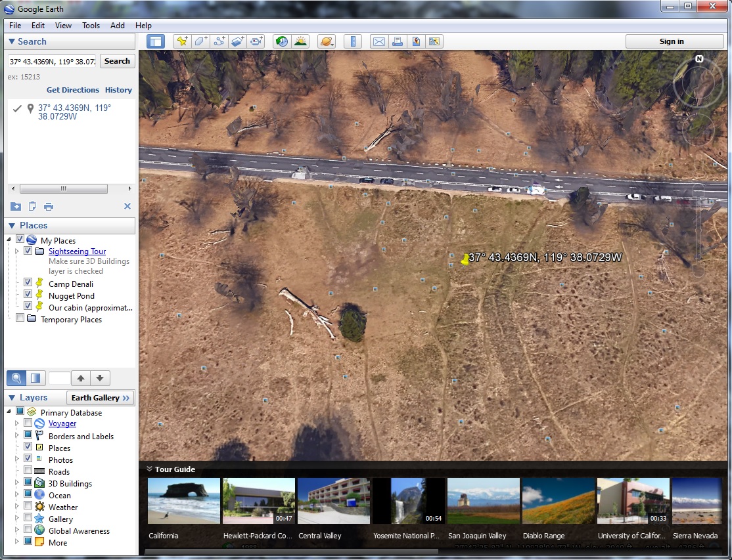The image size is (732, 560).
Task: Toggle the Sightseeing Tour checkbox
Action: [28, 251]
